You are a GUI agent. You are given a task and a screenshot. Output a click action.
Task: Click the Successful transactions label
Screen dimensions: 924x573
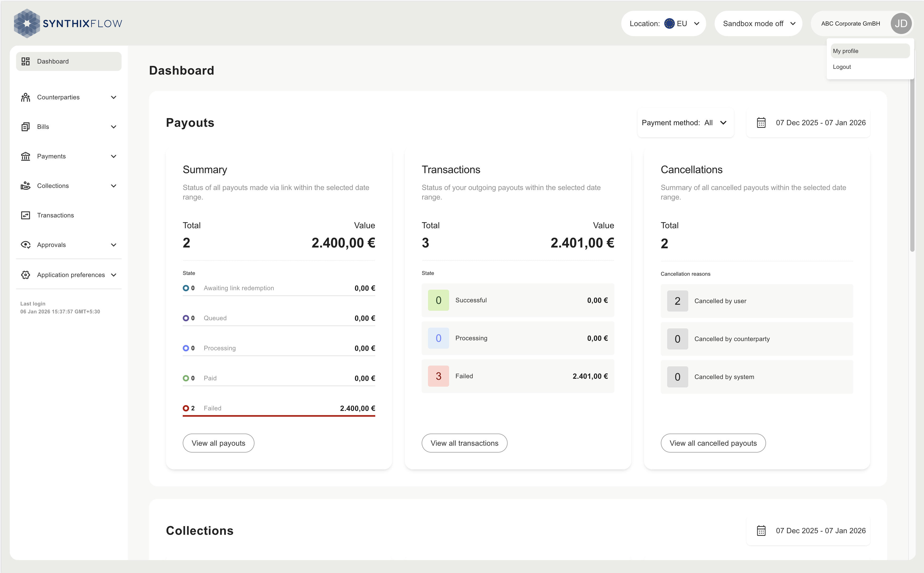point(471,300)
